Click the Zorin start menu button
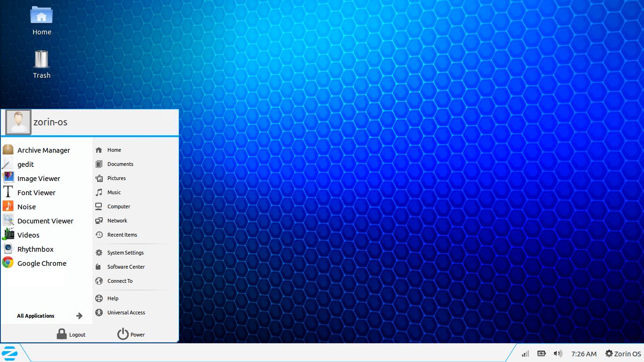This screenshot has height=362, width=644. click(9, 353)
